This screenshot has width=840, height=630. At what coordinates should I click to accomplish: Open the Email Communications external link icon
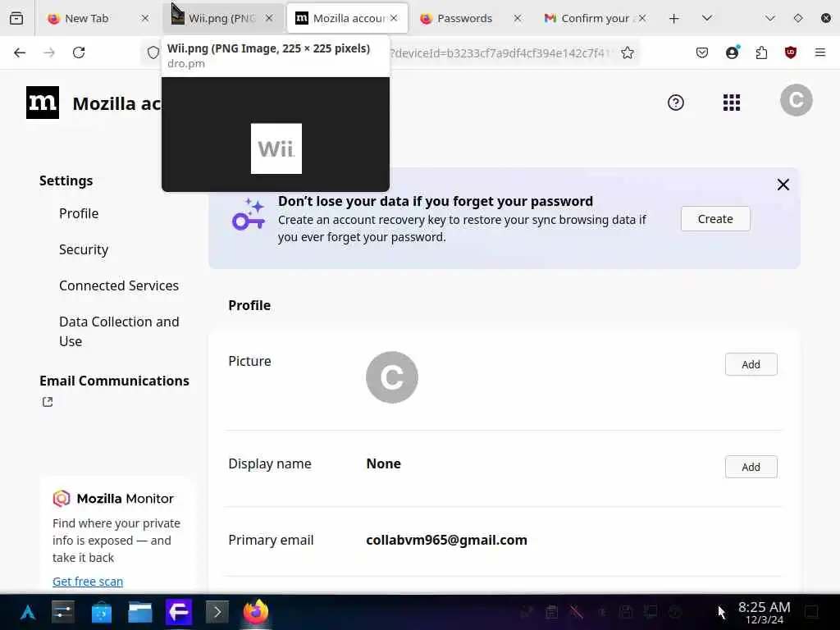[48, 402]
